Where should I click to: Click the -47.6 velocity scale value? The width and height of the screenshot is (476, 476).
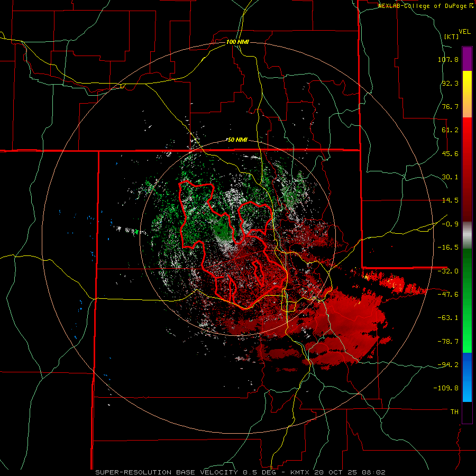coord(448,295)
